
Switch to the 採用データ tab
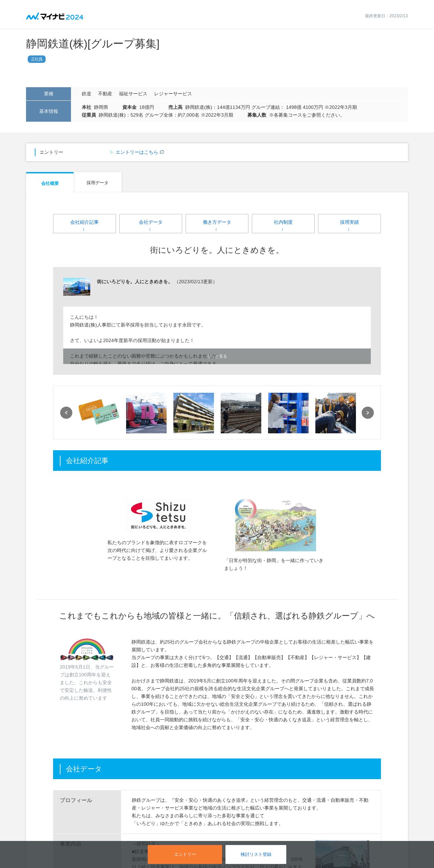coord(97,183)
